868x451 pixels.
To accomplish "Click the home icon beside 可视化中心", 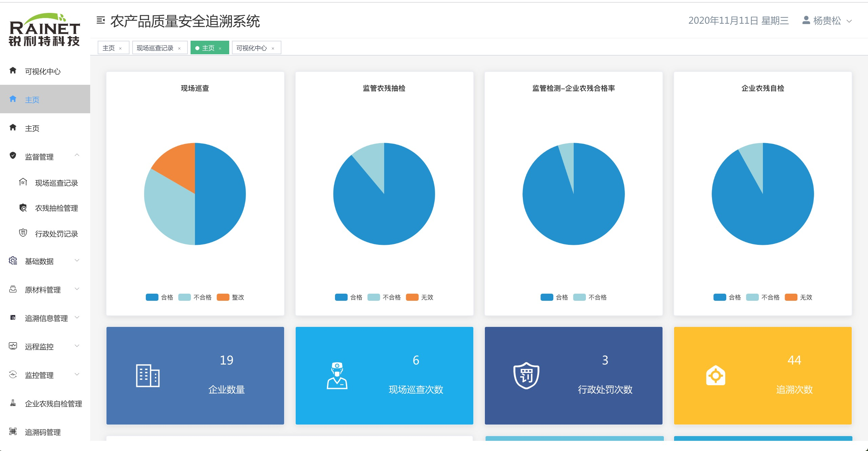I will (x=13, y=71).
